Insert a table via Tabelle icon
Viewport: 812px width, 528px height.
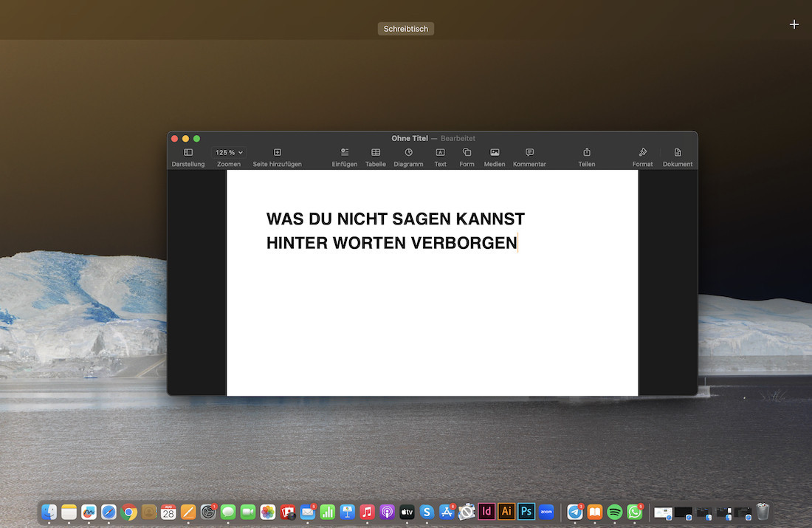pyautogui.click(x=376, y=153)
